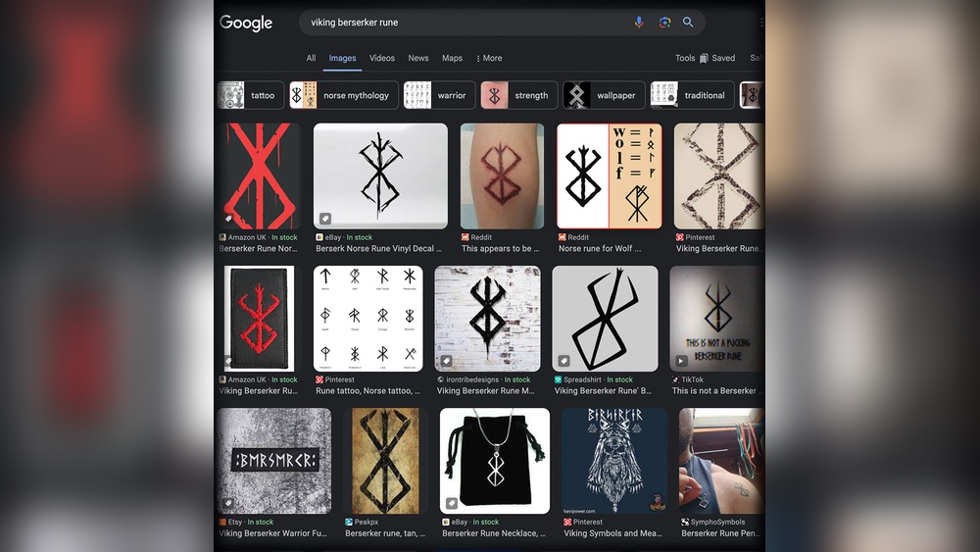
Task: Start voice search with microphone icon
Action: (x=639, y=22)
